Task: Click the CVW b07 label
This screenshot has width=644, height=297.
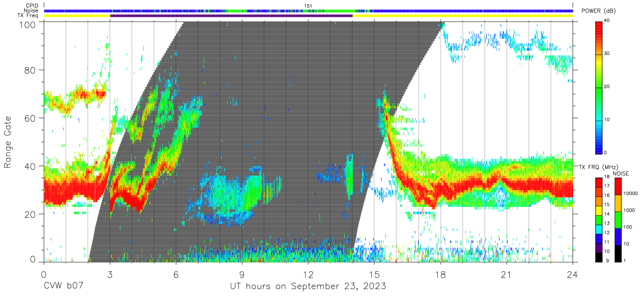Action: tap(63, 286)
